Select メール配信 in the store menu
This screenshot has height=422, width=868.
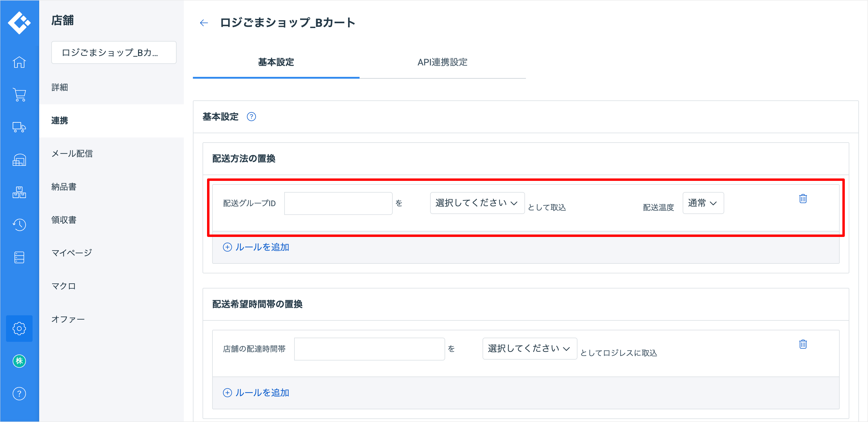72,154
